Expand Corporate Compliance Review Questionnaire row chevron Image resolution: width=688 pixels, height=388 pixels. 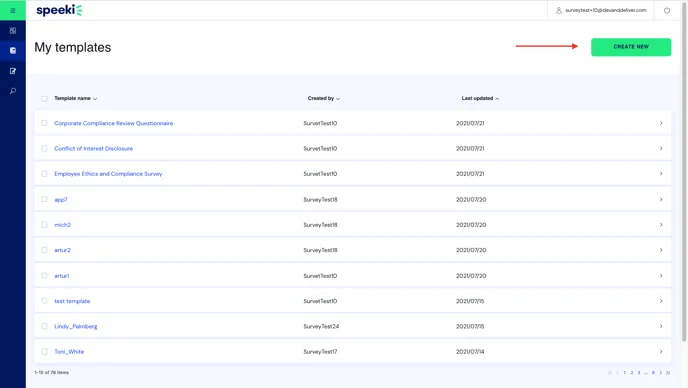pyautogui.click(x=661, y=123)
